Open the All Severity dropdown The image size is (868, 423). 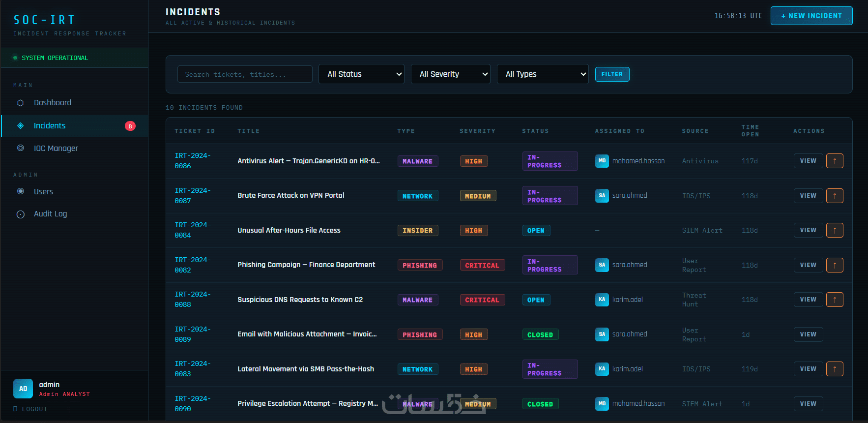(451, 74)
